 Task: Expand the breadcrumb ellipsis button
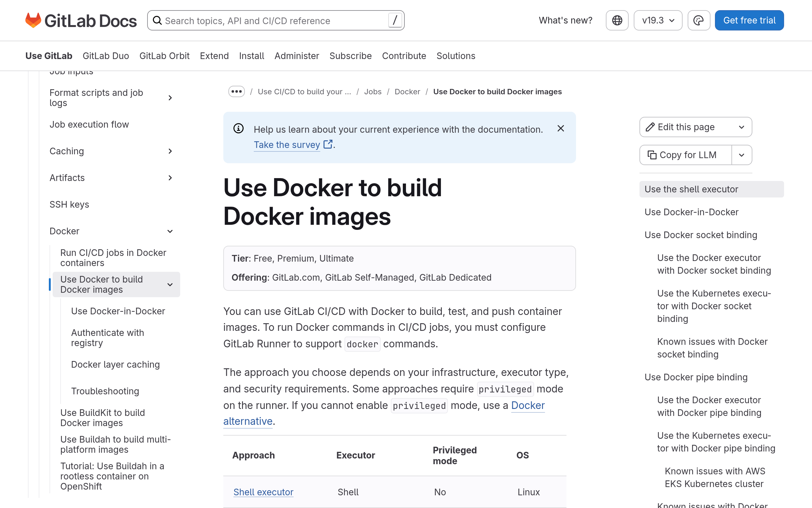(237, 91)
